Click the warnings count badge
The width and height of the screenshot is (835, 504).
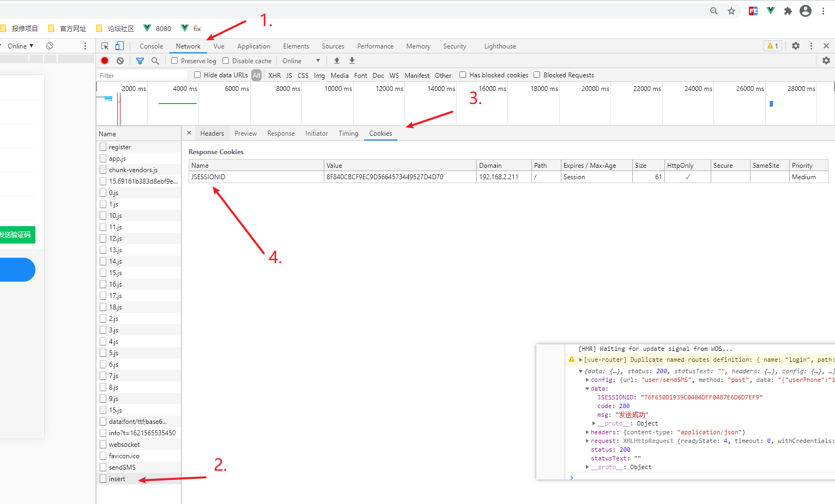(x=773, y=46)
